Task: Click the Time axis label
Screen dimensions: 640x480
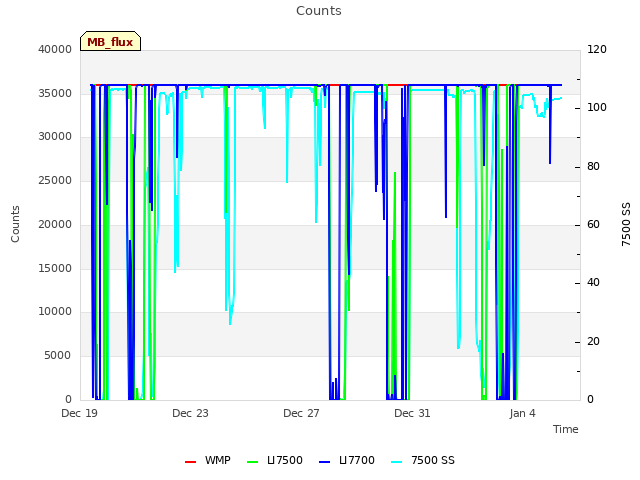Action: (566, 429)
